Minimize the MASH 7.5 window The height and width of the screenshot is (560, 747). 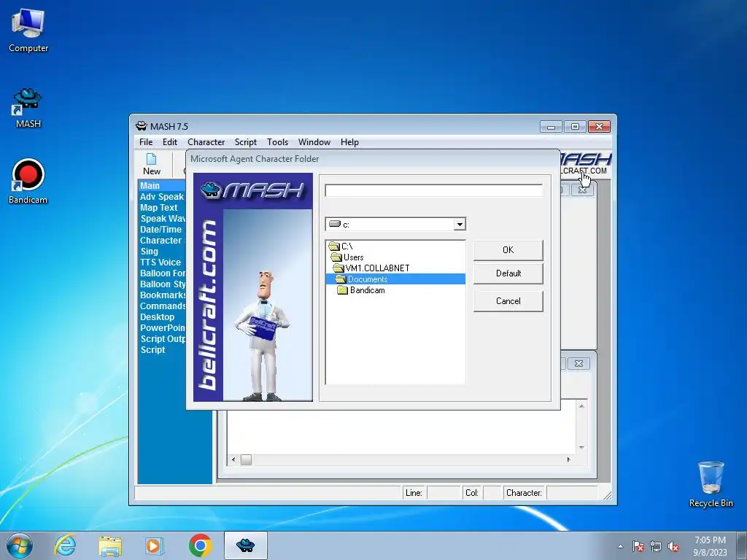(551, 127)
